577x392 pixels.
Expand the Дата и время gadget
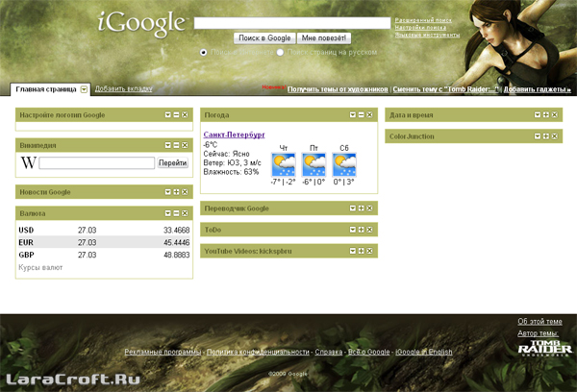point(545,115)
